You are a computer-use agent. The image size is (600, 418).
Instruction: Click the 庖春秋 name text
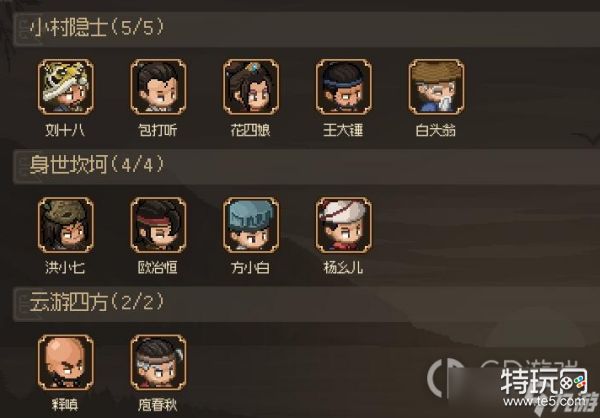point(158,405)
